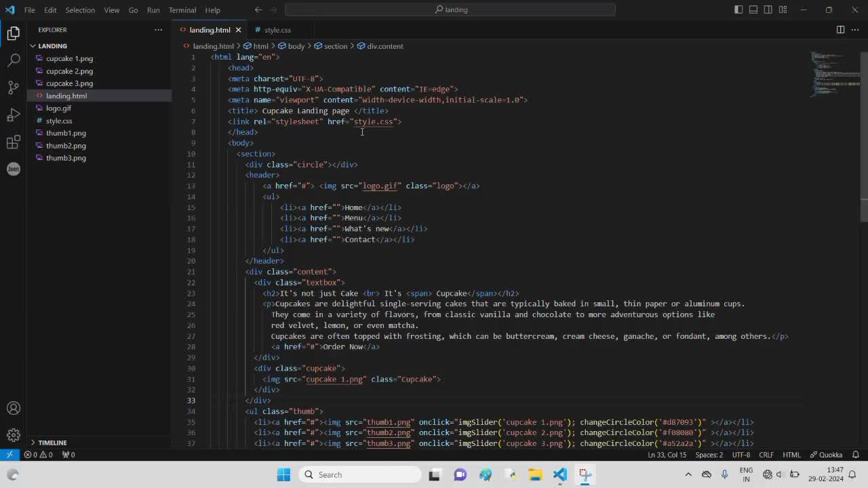Toggle the bottom panel layout

[x=753, y=9]
